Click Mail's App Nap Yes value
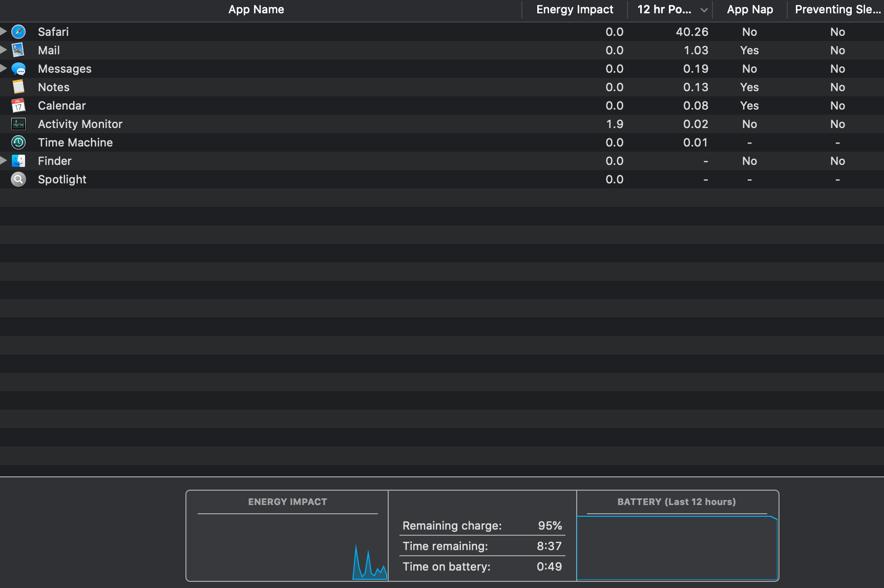Viewport: 884px width, 588px height. (x=749, y=50)
